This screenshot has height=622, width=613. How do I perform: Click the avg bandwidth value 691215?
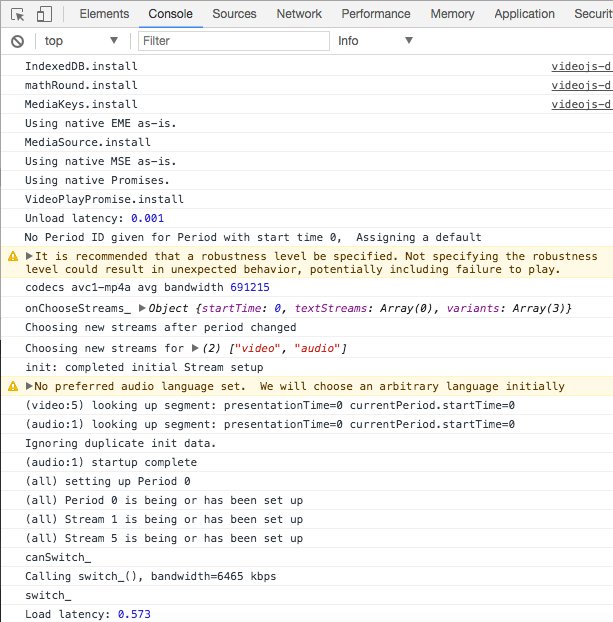[x=250, y=287]
